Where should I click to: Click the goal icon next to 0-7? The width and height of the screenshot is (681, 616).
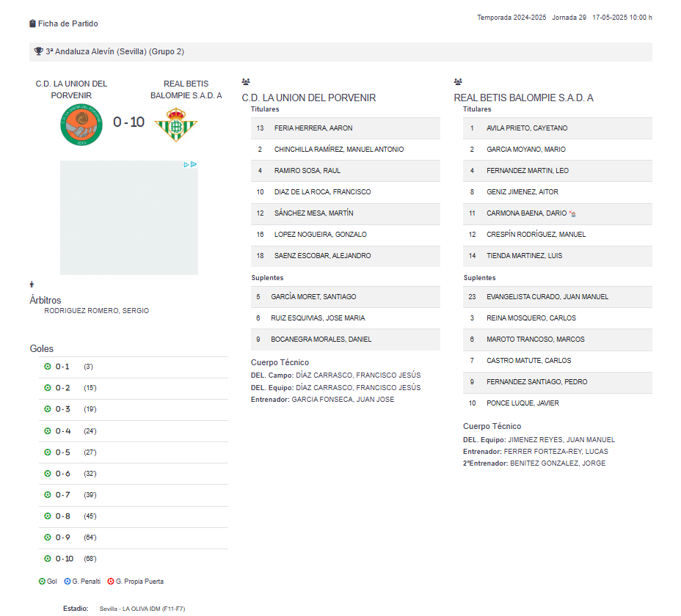coord(48,494)
